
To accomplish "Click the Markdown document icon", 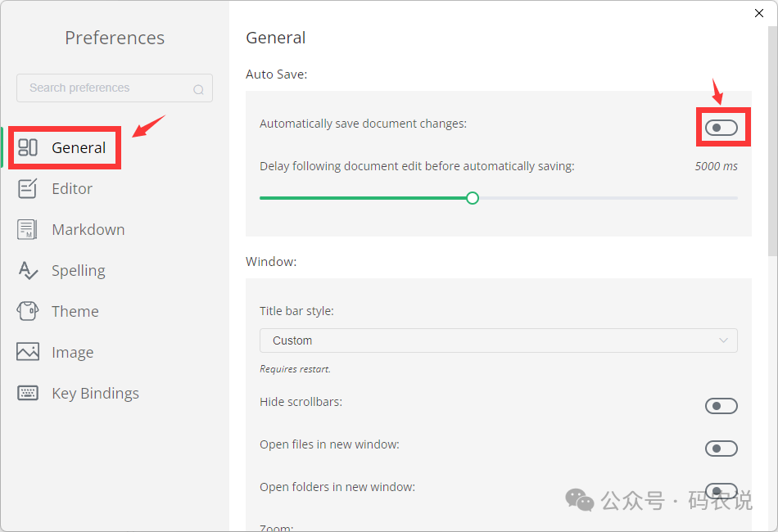I will tap(28, 229).
